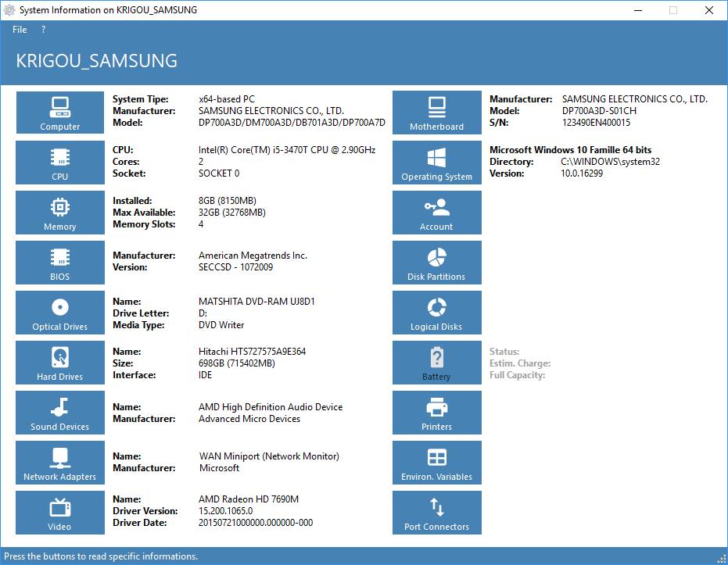Click the OS version 10.0.16299

pyautogui.click(x=582, y=173)
